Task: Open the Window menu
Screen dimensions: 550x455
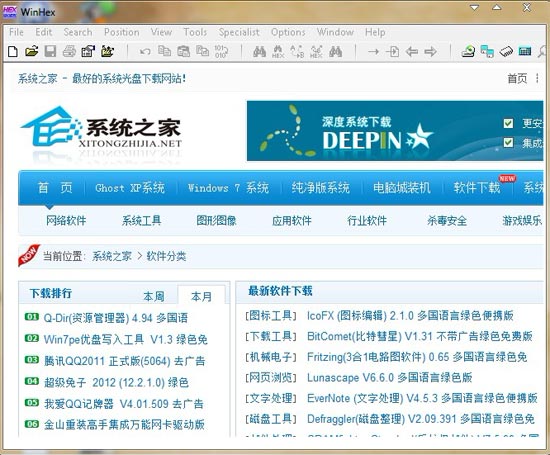Action: click(x=335, y=32)
